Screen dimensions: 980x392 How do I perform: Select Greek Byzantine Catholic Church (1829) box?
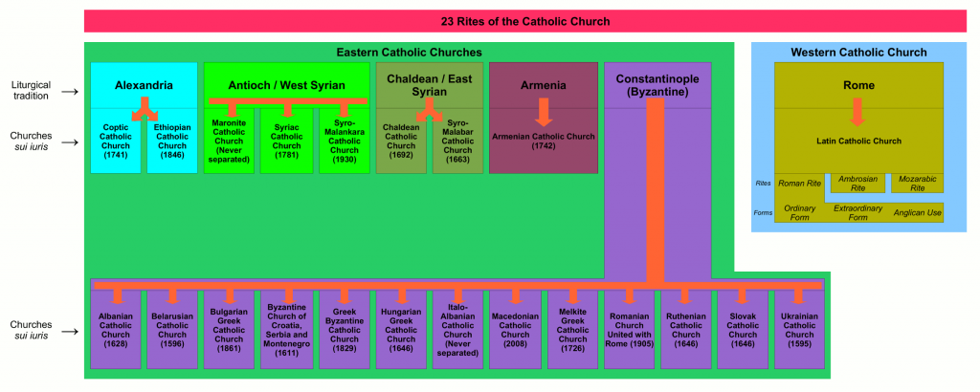coord(344,330)
